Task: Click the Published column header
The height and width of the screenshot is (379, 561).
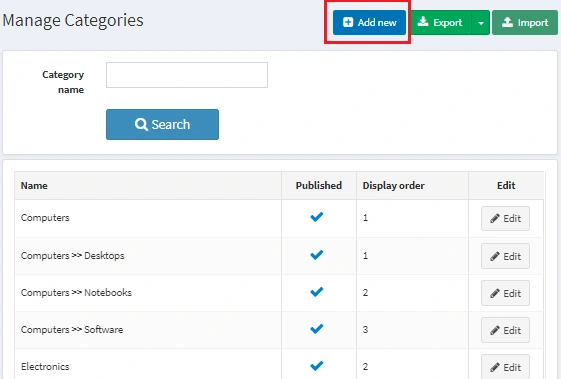Action: [318, 185]
